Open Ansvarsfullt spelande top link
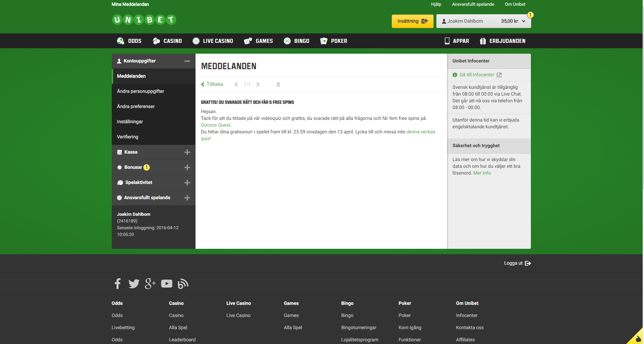The image size is (644, 344). [473, 4]
